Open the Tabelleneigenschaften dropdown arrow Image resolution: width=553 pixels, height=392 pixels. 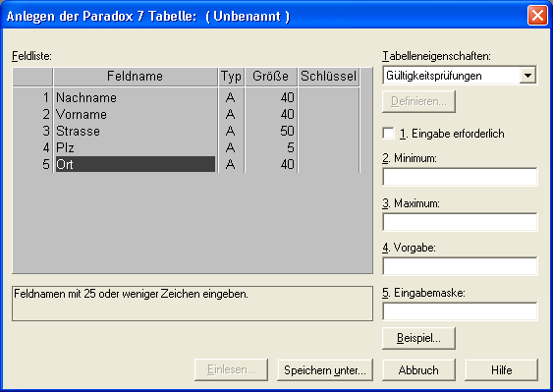(x=527, y=76)
